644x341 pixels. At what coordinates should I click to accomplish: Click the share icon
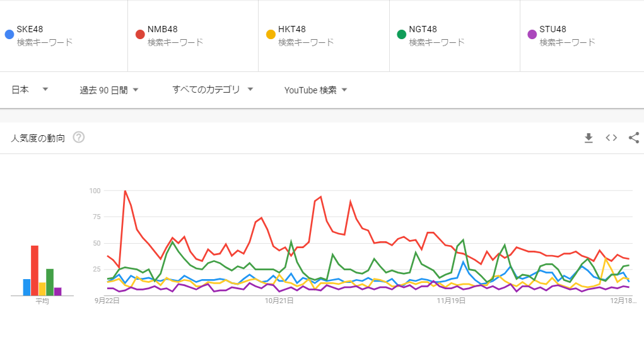pyautogui.click(x=634, y=138)
